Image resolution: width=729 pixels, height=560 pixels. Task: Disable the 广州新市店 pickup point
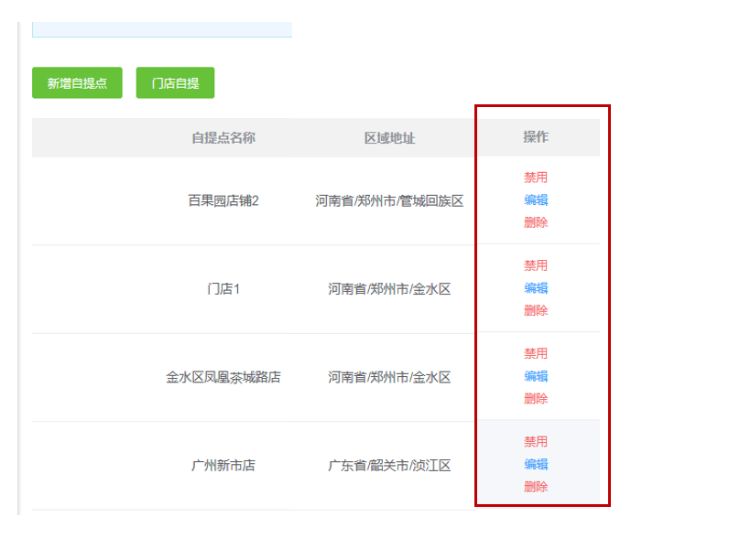[x=536, y=442]
